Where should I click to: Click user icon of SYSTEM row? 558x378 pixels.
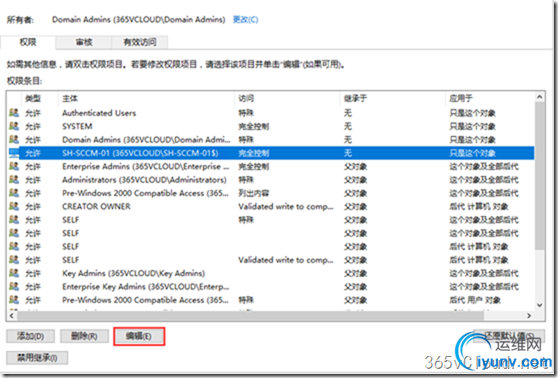coord(14,126)
